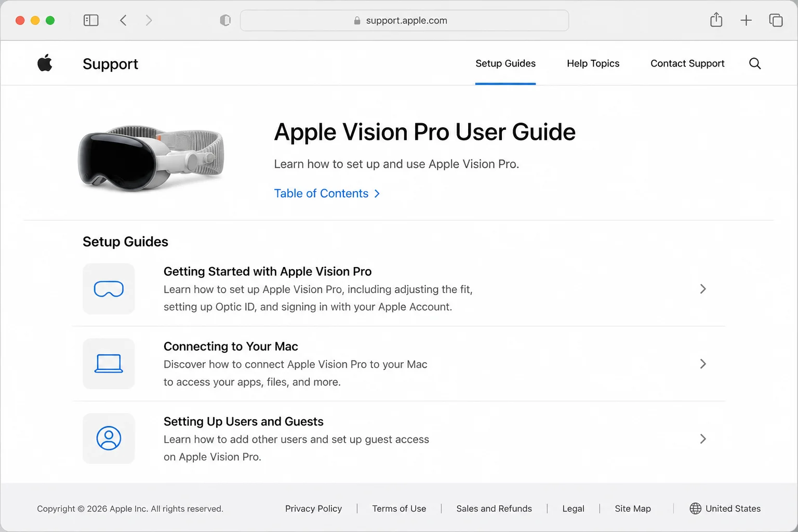798x532 pixels.
Task: Open Sales and Refunds footer link
Action: point(494,509)
